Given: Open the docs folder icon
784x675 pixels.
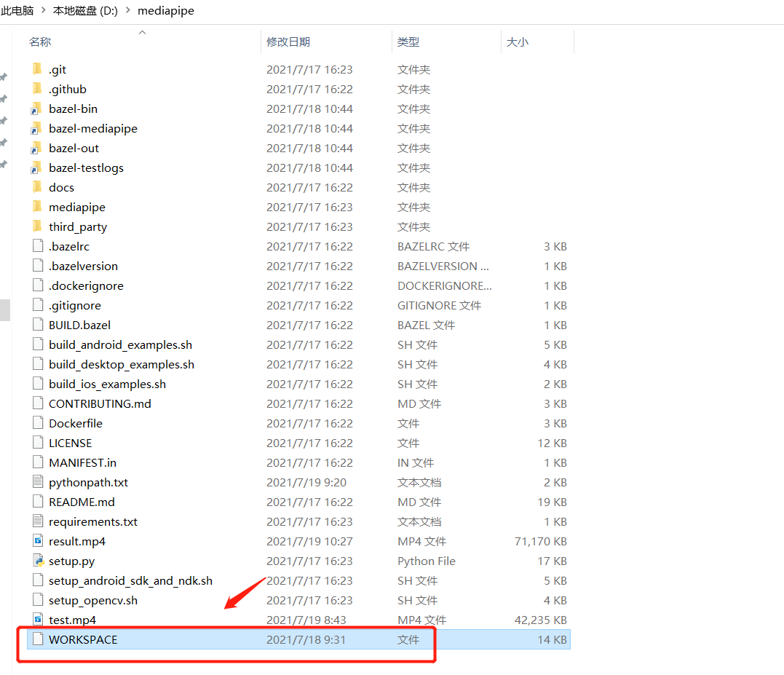Looking at the screenshot, I should [38, 187].
